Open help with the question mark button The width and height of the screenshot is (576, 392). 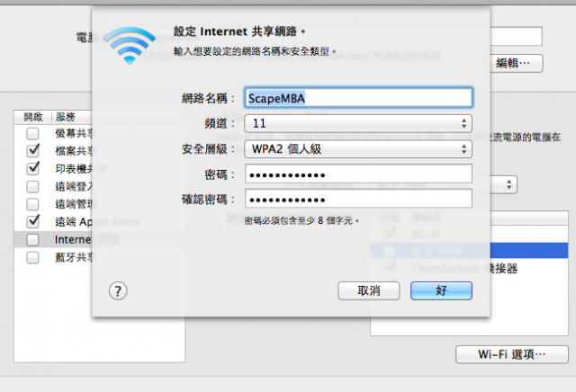(118, 291)
